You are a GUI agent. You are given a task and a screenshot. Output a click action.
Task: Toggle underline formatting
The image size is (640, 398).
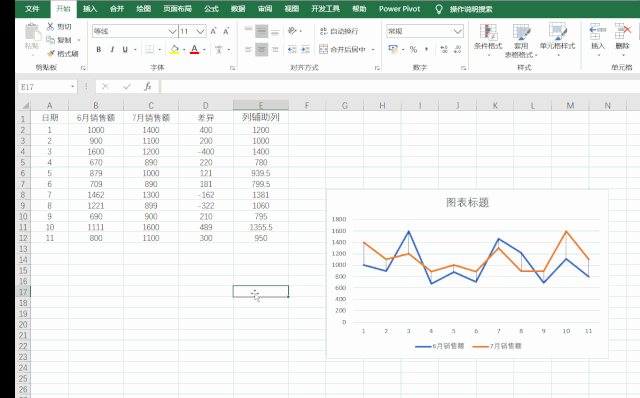click(125, 49)
